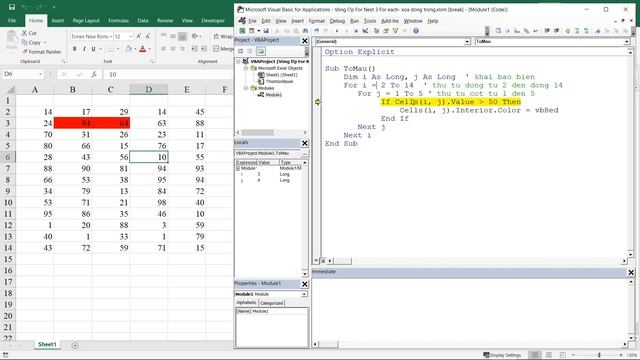Open the Copy dropdown arrow
Image resolution: width=640 pixels, height=360 pixels.
tap(45, 42)
